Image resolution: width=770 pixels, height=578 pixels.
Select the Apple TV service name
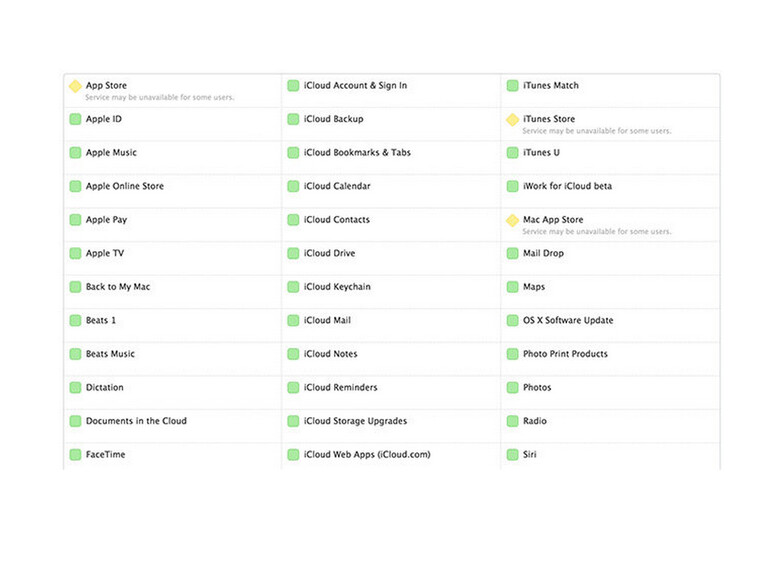pyautogui.click(x=105, y=253)
